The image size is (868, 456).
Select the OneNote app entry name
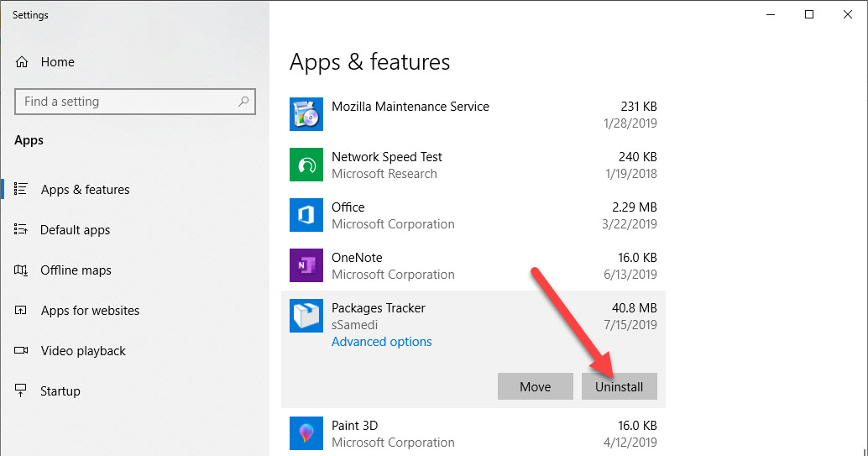357,258
